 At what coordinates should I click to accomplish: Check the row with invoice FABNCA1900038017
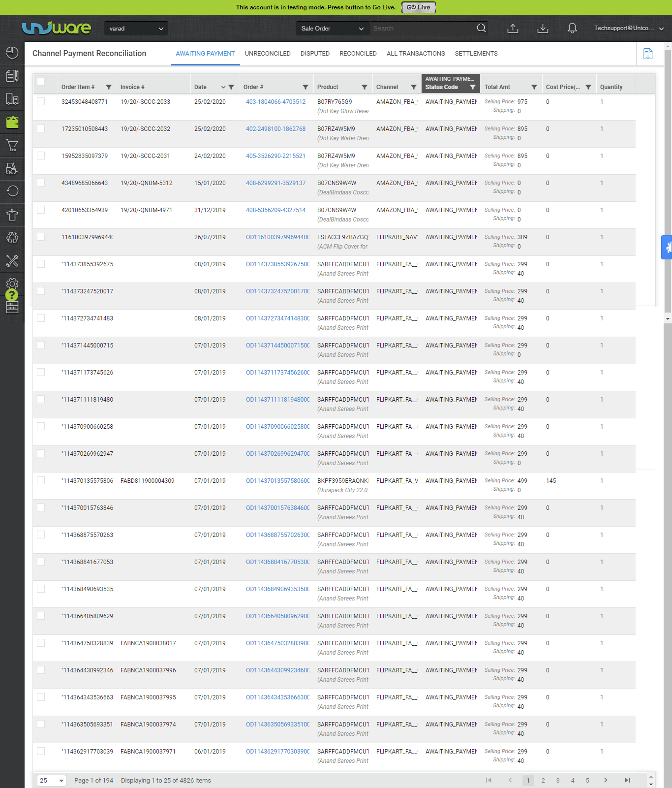[x=41, y=643]
